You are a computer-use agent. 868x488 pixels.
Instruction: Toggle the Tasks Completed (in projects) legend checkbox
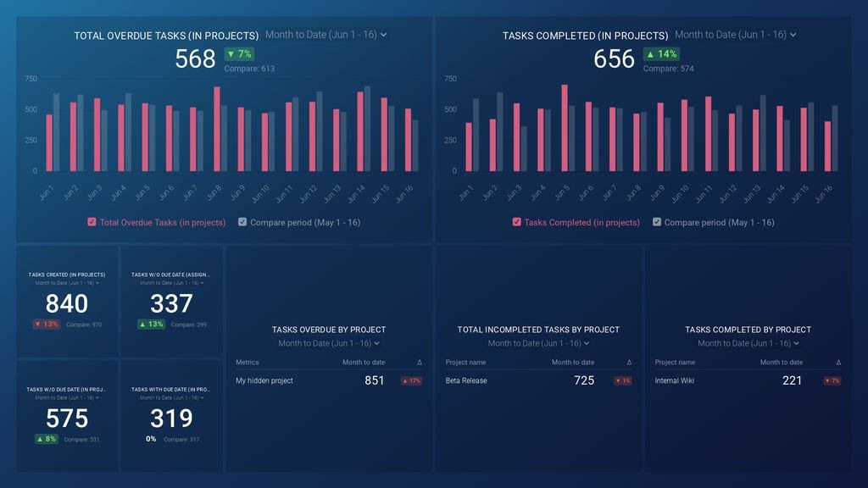(516, 223)
